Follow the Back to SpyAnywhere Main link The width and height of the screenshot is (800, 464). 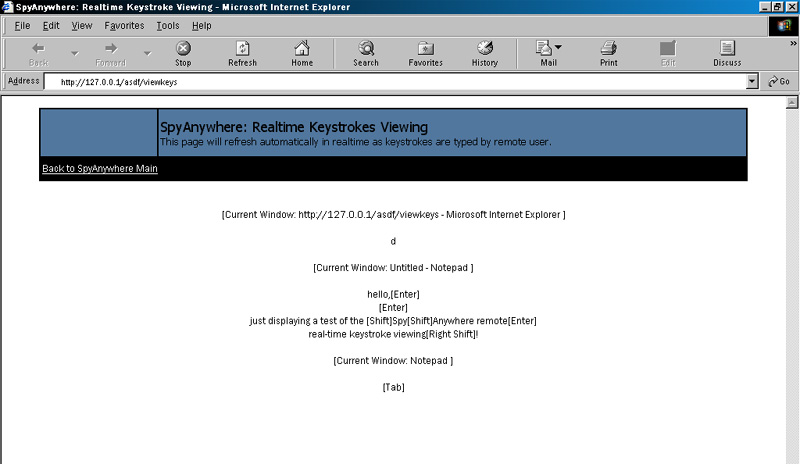pos(100,168)
